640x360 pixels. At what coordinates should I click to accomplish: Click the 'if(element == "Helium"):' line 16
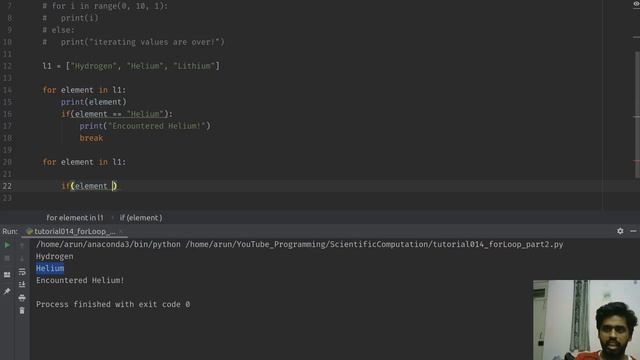(117, 114)
